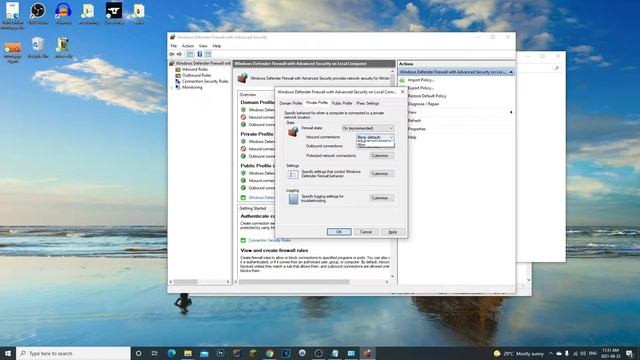Open the Help menu in the menu bar
This screenshot has height=360, width=640.
(x=217, y=46)
